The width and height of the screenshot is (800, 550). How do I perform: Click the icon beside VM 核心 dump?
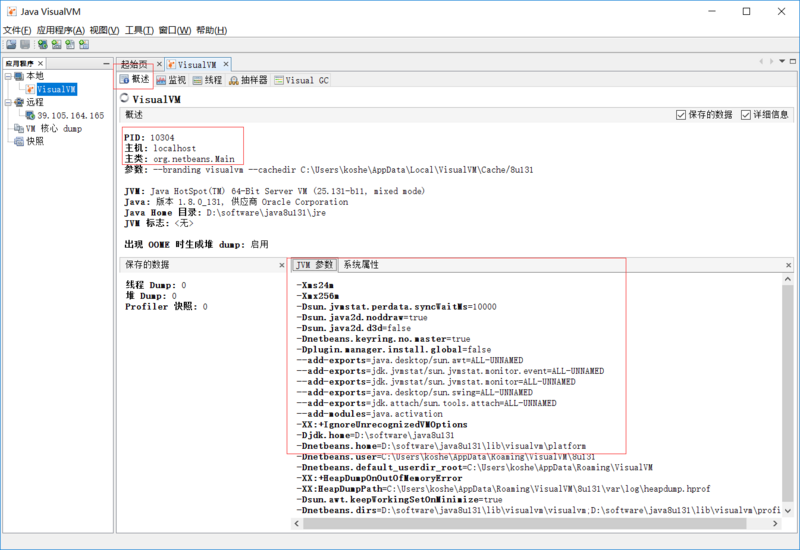19,129
